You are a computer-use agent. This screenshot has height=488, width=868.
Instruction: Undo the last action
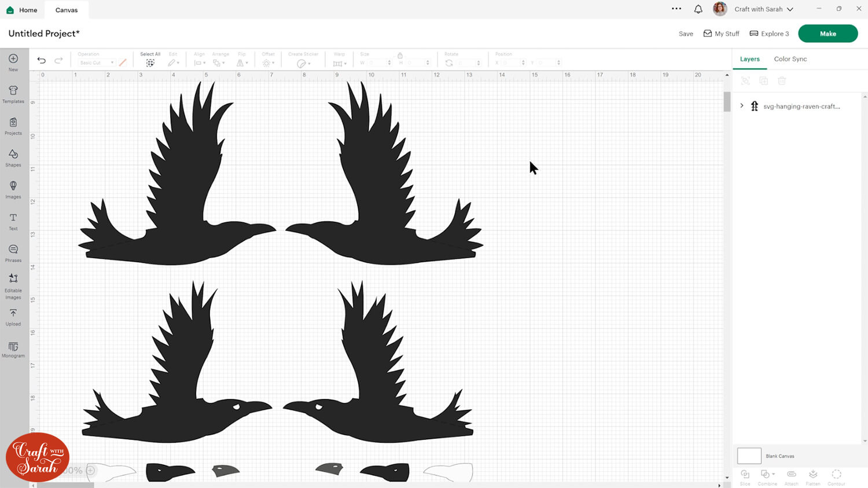pyautogui.click(x=42, y=60)
